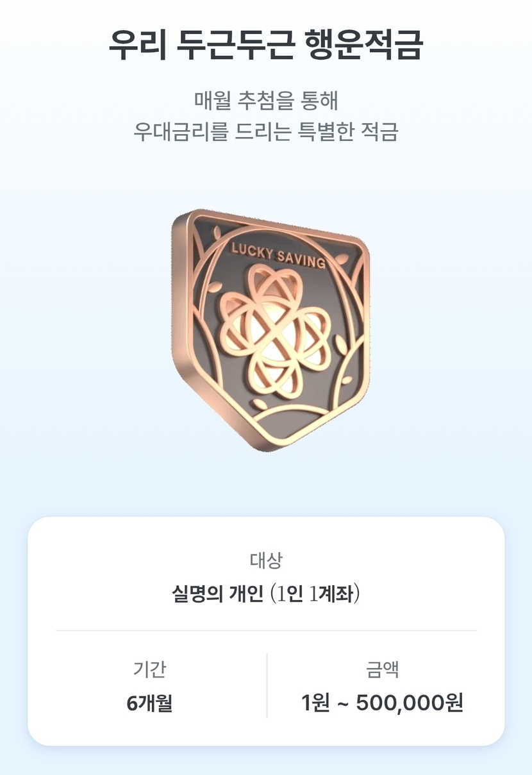Select the 우리 두근두근 행운적금 title
Image resolution: width=532 pixels, height=775 pixels.
pyautogui.click(x=266, y=44)
